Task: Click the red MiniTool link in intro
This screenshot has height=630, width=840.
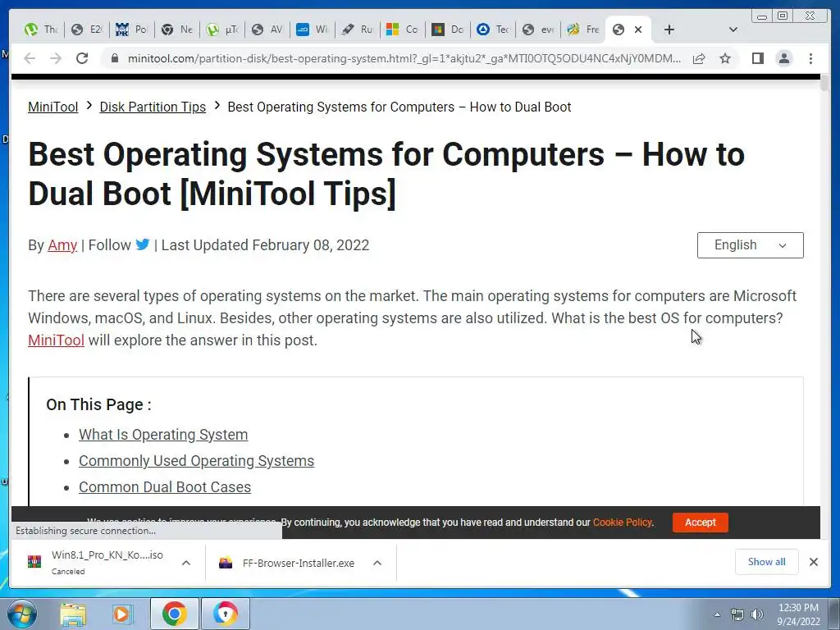Action: [57, 340]
